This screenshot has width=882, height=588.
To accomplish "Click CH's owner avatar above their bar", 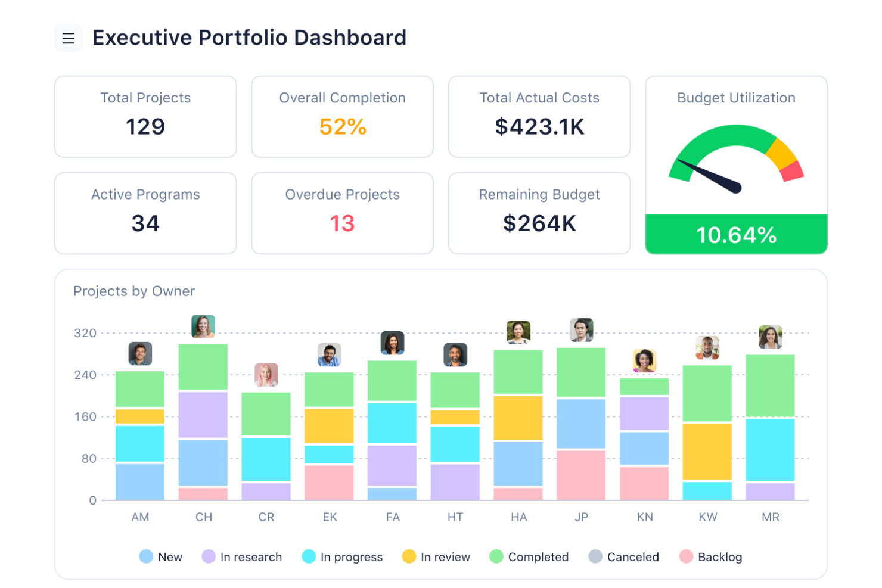I will [x=204, y=325].
